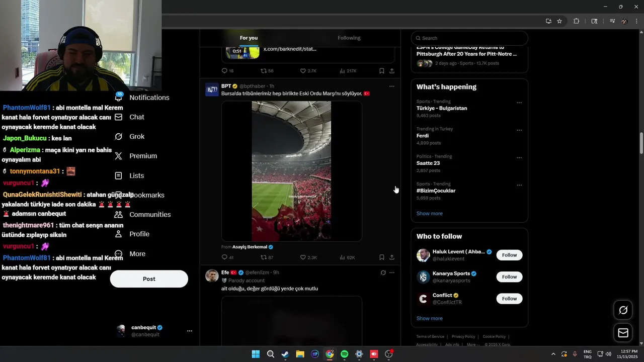Bookmark this page with the star icon
The height and width of the screenshot is (362, 644).
point(559,21)
